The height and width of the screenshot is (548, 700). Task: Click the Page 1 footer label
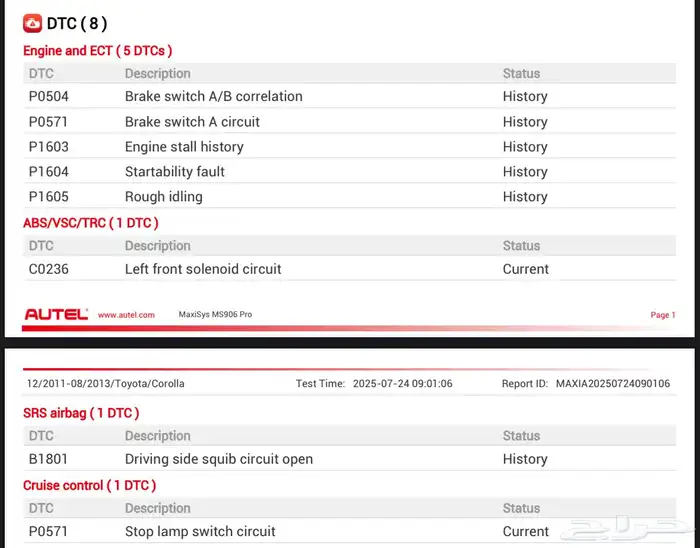coord(662,315)
